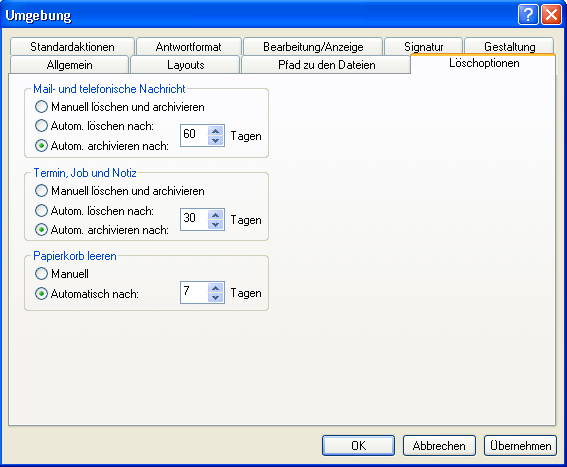
Task: Decrease mail message days below 60
Action: point(216,140)
